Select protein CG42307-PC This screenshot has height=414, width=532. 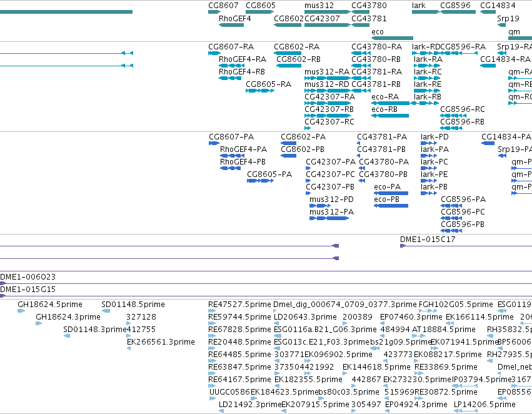[330, 174]
